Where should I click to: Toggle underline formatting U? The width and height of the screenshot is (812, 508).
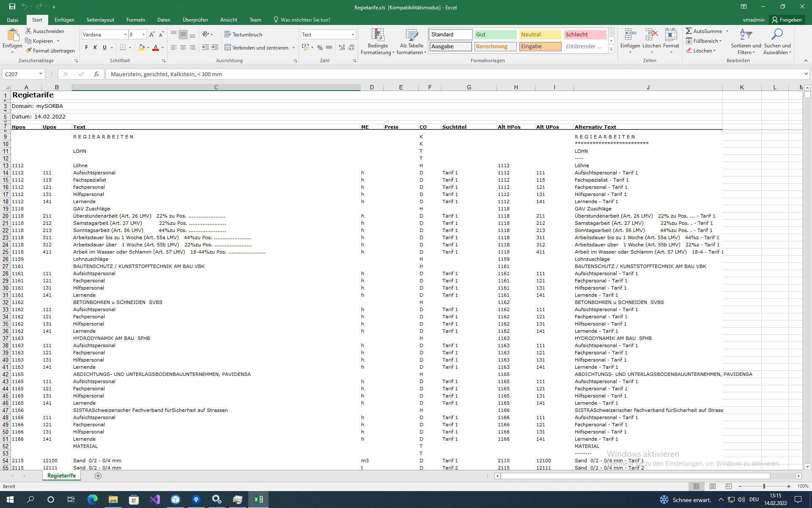coord(104,47)
